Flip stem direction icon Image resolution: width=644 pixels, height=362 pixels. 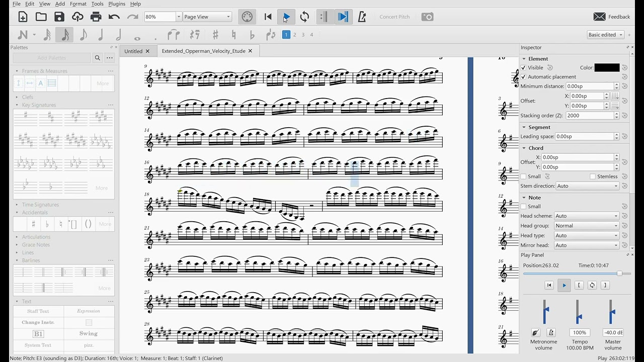[x=271, y=35]
